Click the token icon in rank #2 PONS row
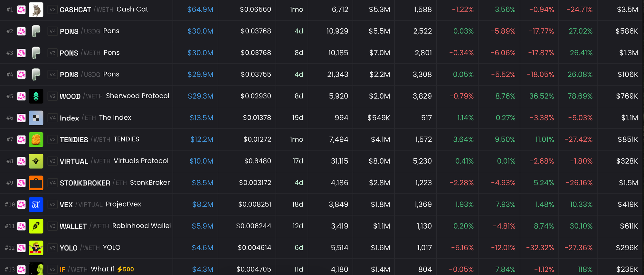The image size is (644, 275). (x=36, y=31)
